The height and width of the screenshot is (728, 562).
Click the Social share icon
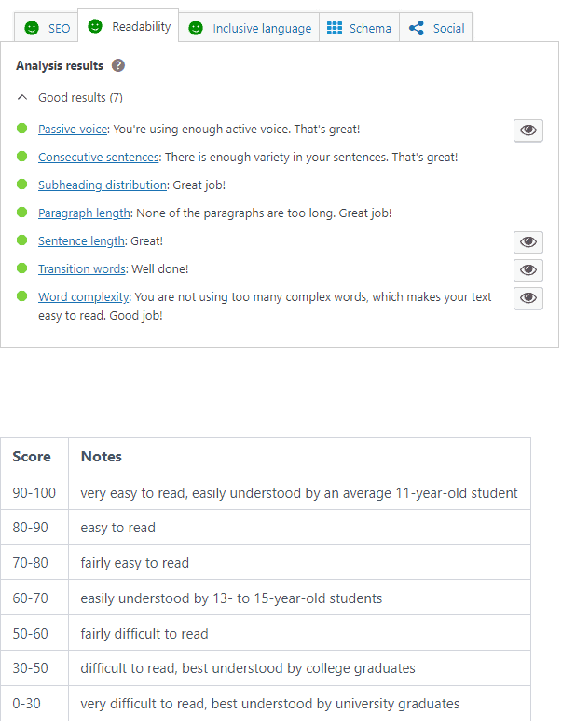[x=417, y=28]
